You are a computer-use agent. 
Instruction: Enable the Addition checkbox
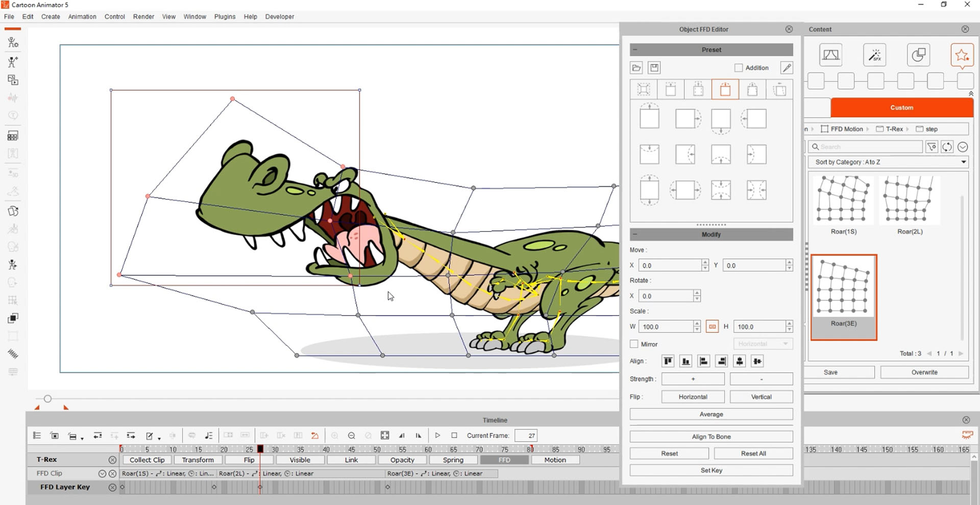(x=739, y=68)
